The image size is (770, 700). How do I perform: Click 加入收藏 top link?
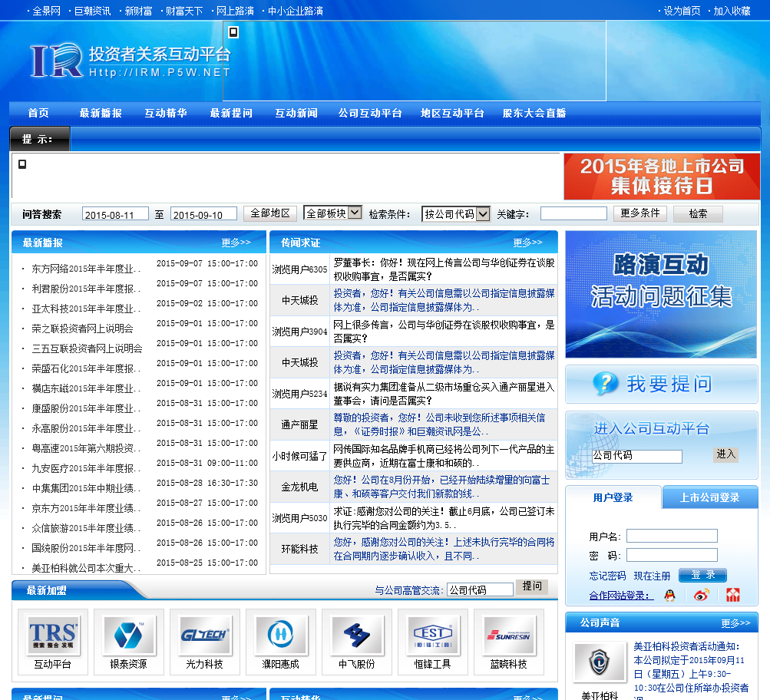click(732, 11)
